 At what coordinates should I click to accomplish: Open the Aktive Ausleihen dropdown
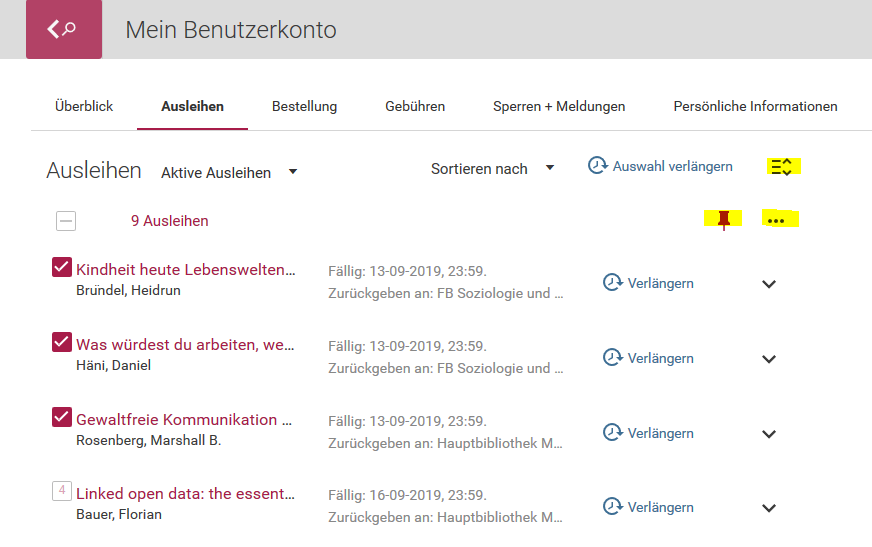[229, 172]
